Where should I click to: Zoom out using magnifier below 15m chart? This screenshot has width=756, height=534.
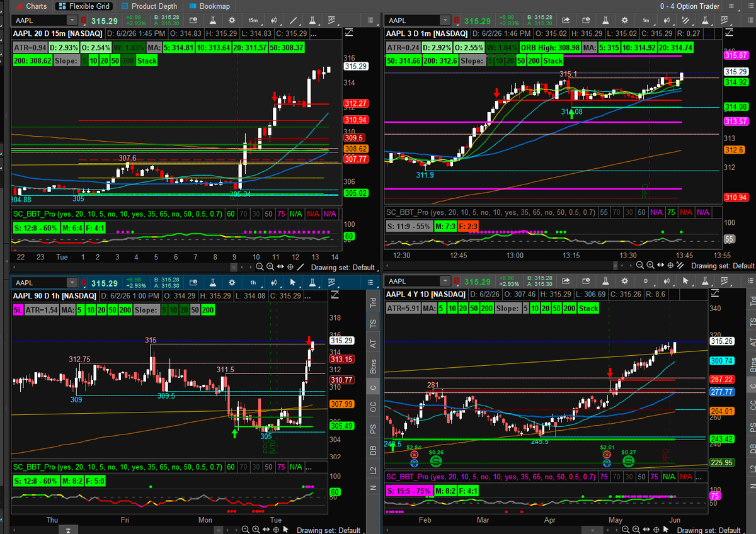click(260, 267)
